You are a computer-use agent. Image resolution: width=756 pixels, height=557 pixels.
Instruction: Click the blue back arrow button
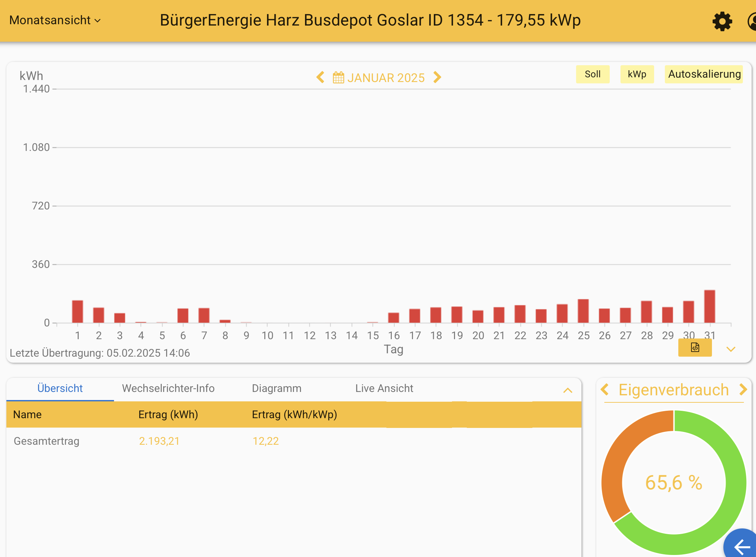click(x=742, y=546)
